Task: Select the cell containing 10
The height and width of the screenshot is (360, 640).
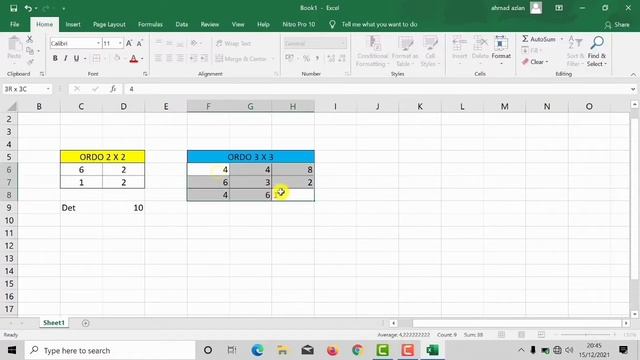Action: point(123,208)
